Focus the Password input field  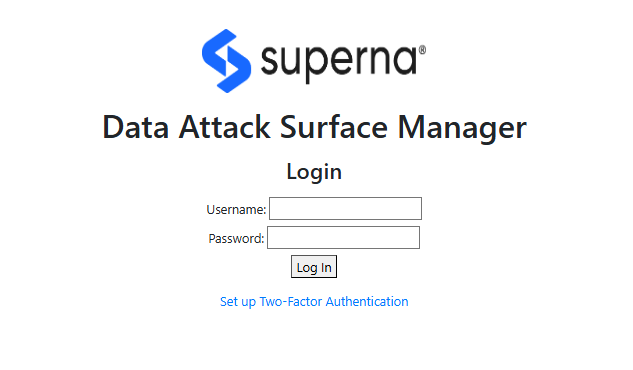[344, 238]
